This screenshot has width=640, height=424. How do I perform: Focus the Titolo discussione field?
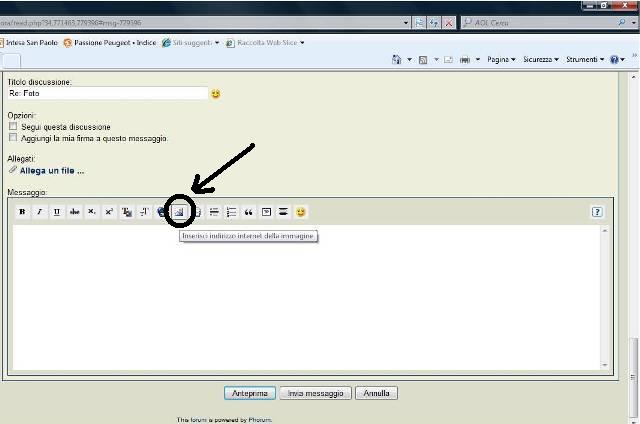(x=108, y=93)
